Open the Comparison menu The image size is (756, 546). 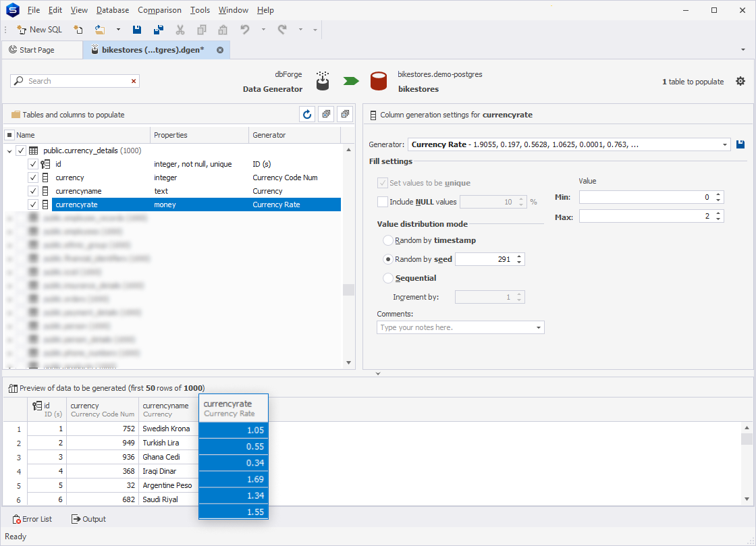pyautogui.click(x=159, y=10)
